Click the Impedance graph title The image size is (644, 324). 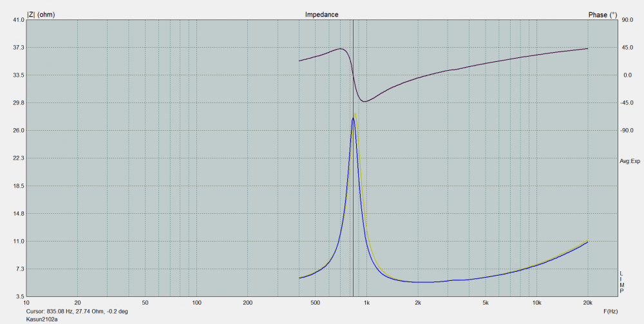(321, 14)
